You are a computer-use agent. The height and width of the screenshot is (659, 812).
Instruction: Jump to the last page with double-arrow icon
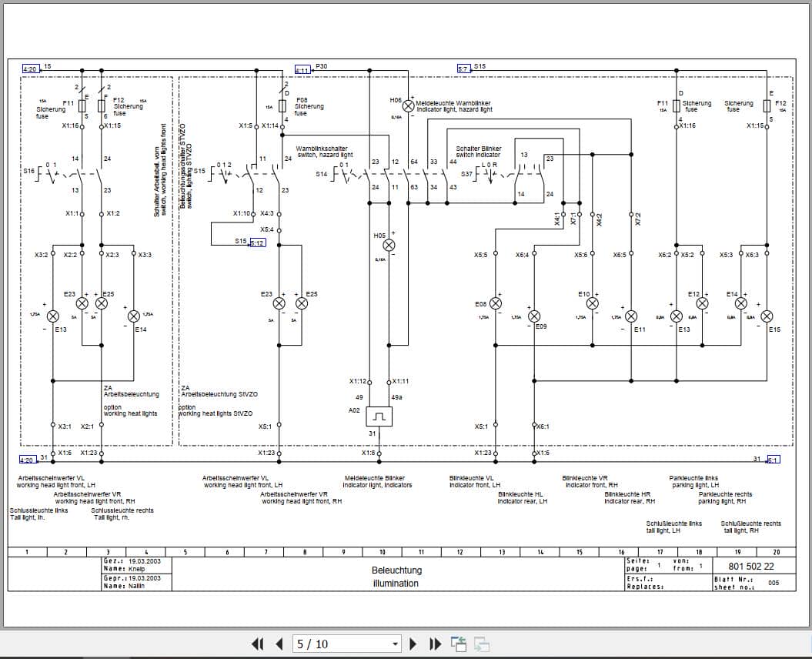433,644
